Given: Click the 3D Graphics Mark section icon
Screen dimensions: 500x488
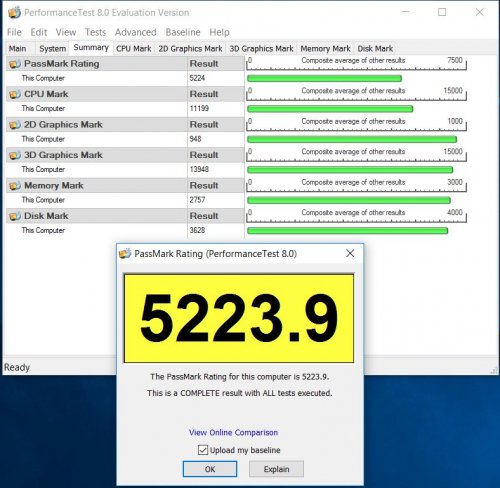Looking at the screenshot, I should 15,155.
